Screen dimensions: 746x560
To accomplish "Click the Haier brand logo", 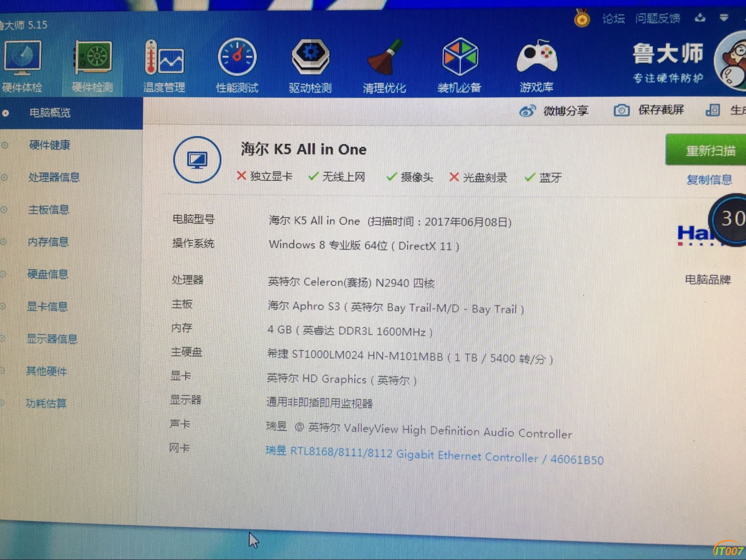I will coord(695,235).
